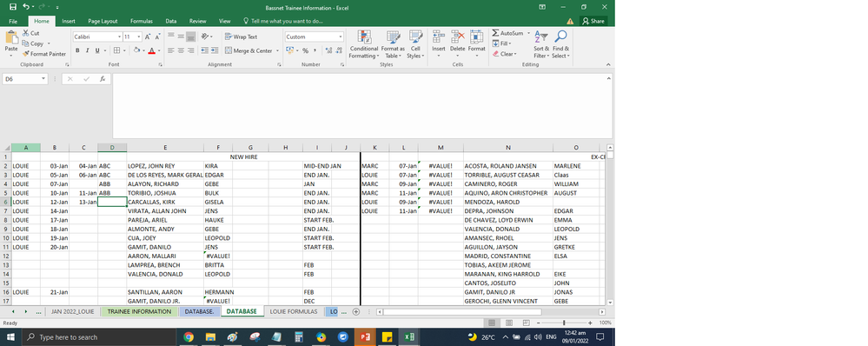Click the Share button
Screen dimensions: 868x346
pyautogui.click(x=593, y=21)
